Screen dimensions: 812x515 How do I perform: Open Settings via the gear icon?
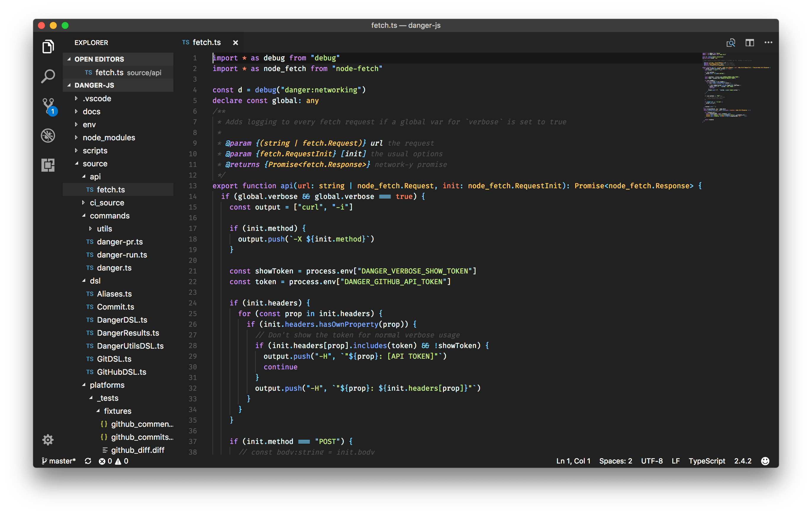tap(48, 440)
